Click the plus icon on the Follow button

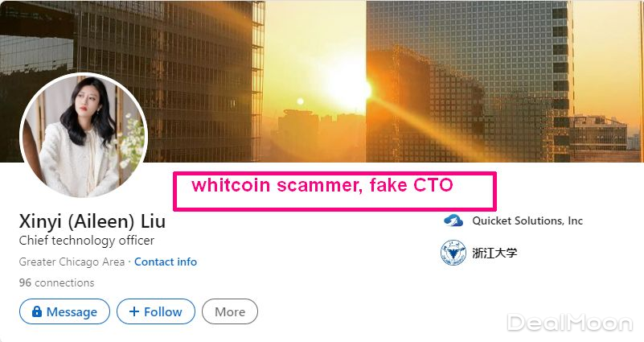point(134,311)
